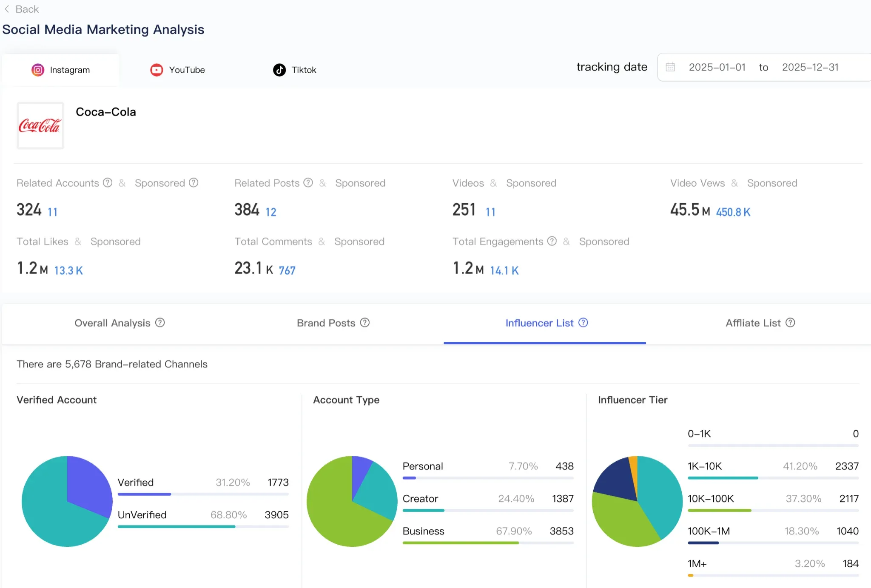Click the 3853 Business count

[562, 531]
